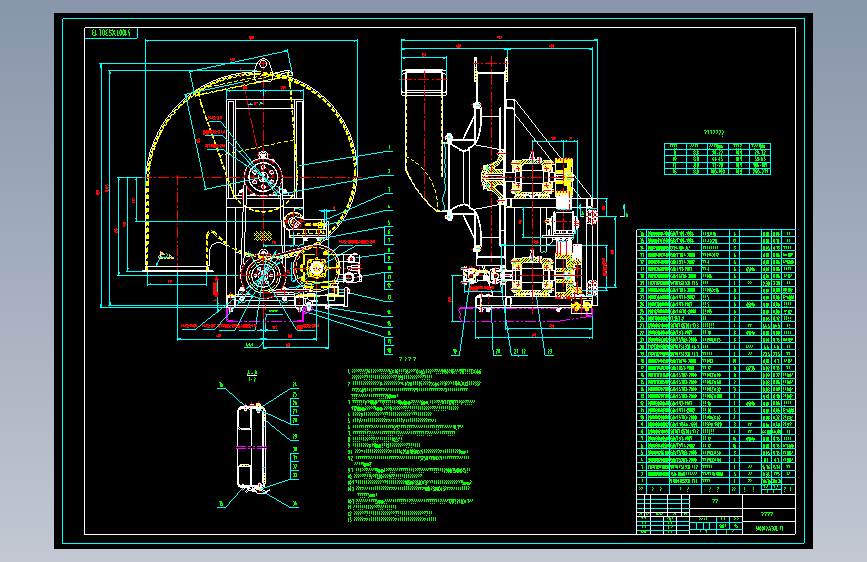Select the technical requirements heading
Viewport: 867px width, 562px height.
tap(408, 359)
